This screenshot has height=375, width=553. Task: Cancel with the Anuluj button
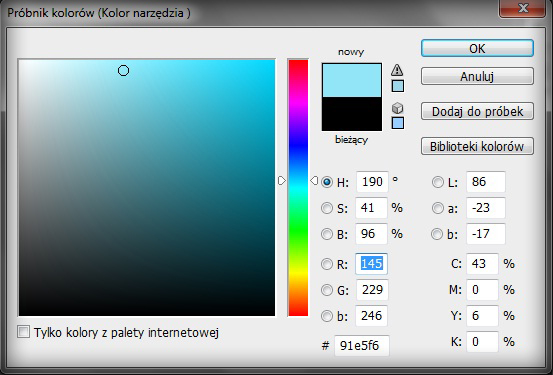coord(477,76)
